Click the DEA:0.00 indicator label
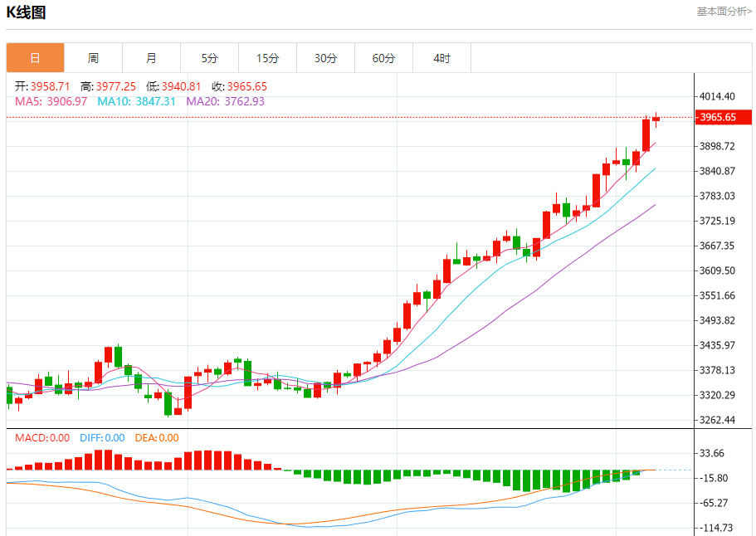Screen dimensions: 756x536 156,437
